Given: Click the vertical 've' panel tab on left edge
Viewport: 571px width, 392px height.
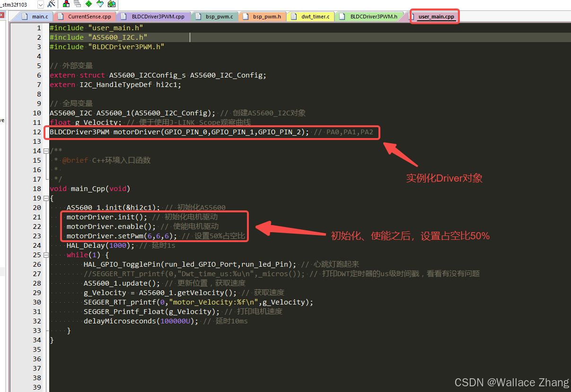Looking at the screenshot, I should (2, 120).
